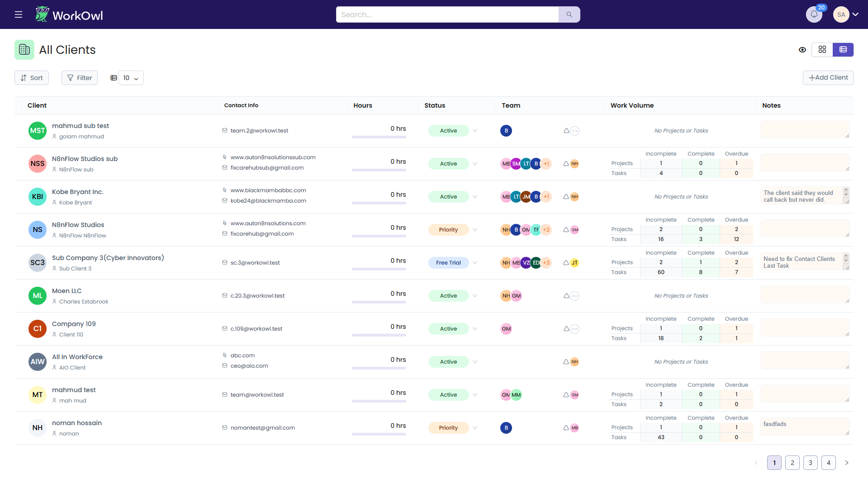Switch to grid card view
This screenshot has width=868, height=488.
(x=822, y=50)
